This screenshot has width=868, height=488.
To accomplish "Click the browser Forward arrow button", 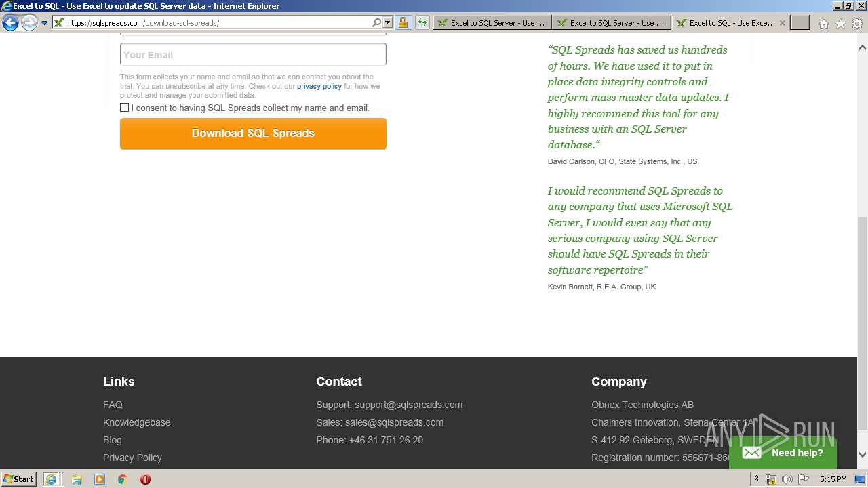I will [29, 22].
